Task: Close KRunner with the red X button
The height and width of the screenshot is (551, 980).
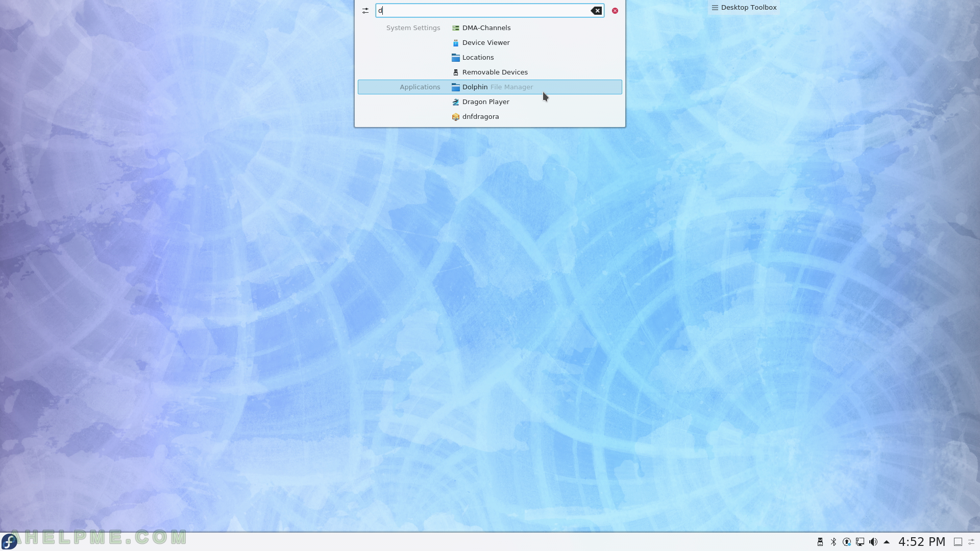Action: click(x=615, y=11)
